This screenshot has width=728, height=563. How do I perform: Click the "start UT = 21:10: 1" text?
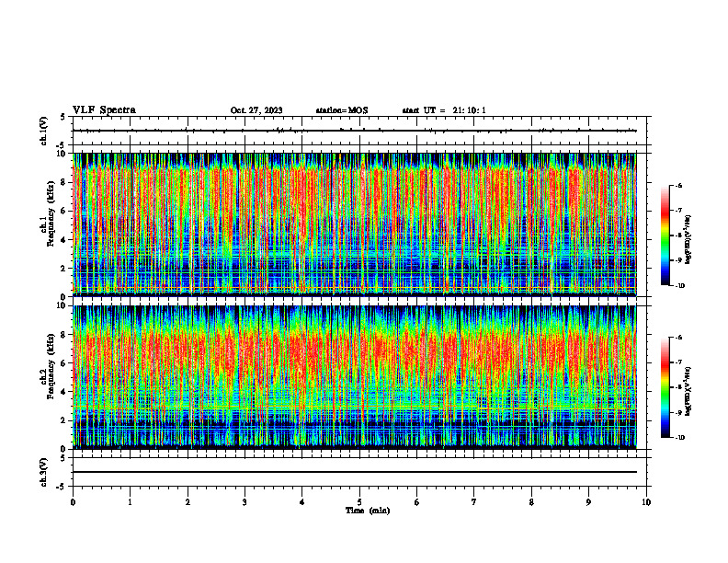click(444, 110)
